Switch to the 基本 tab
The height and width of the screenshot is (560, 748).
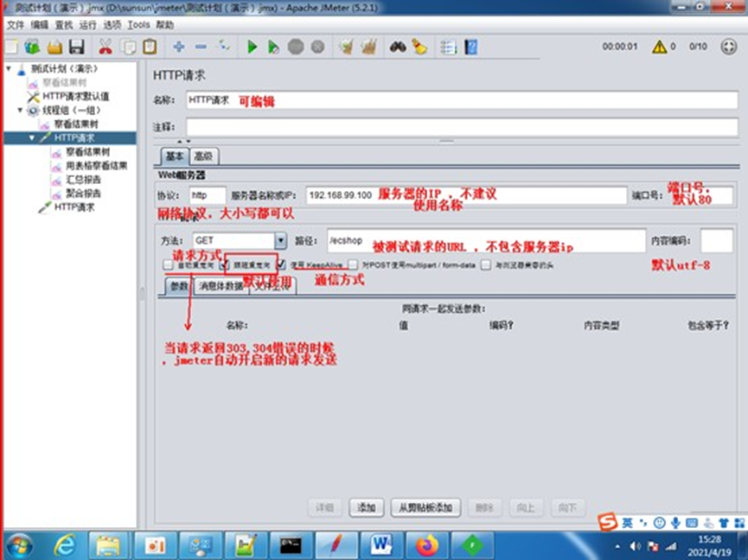(175, 156)
